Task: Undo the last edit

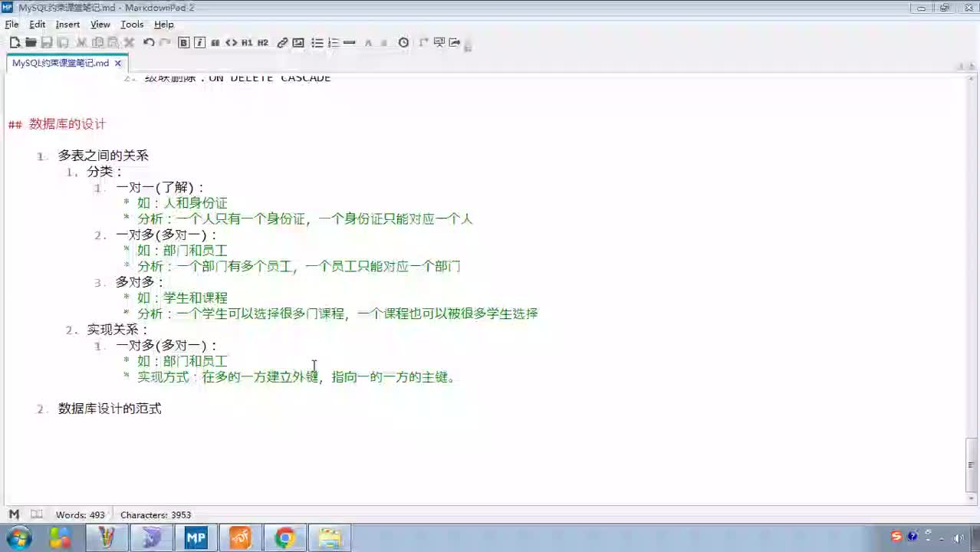Action: tap(149, 43)
